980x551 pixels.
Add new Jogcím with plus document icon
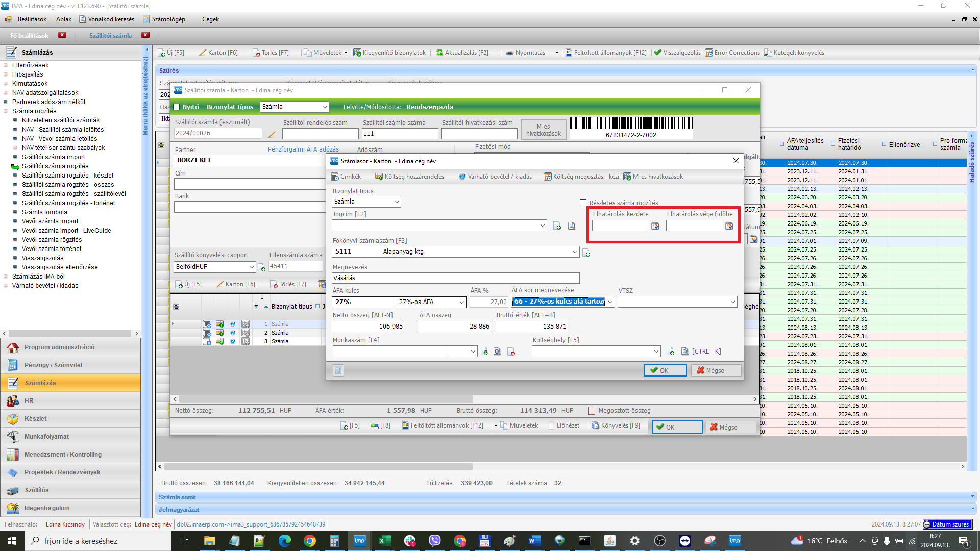(557, 226)
